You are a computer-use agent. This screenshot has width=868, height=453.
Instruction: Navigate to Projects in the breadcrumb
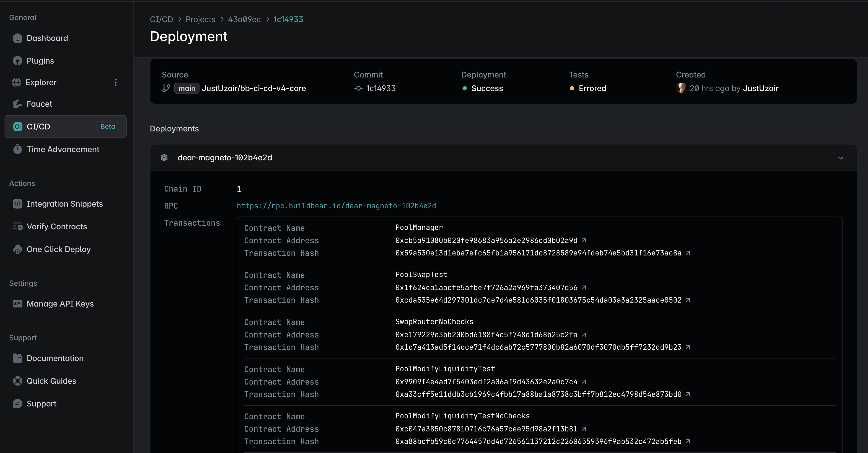[x=200, y=19]
